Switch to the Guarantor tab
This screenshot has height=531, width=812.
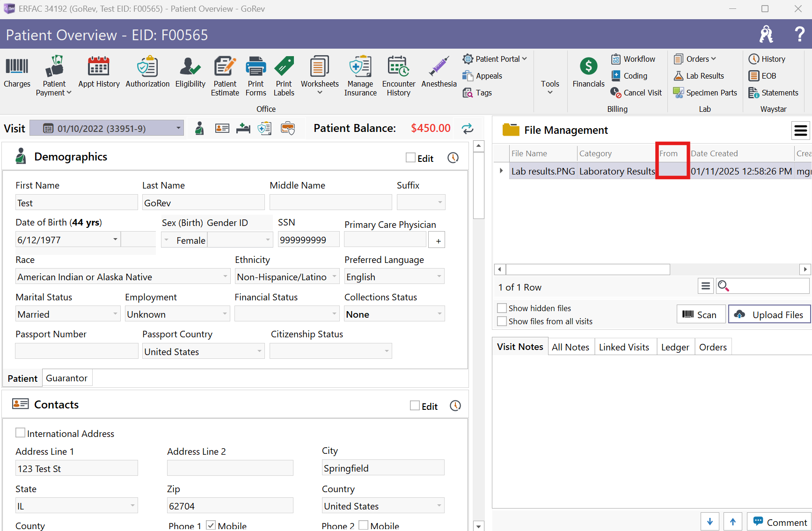click(x=66, y=378)
